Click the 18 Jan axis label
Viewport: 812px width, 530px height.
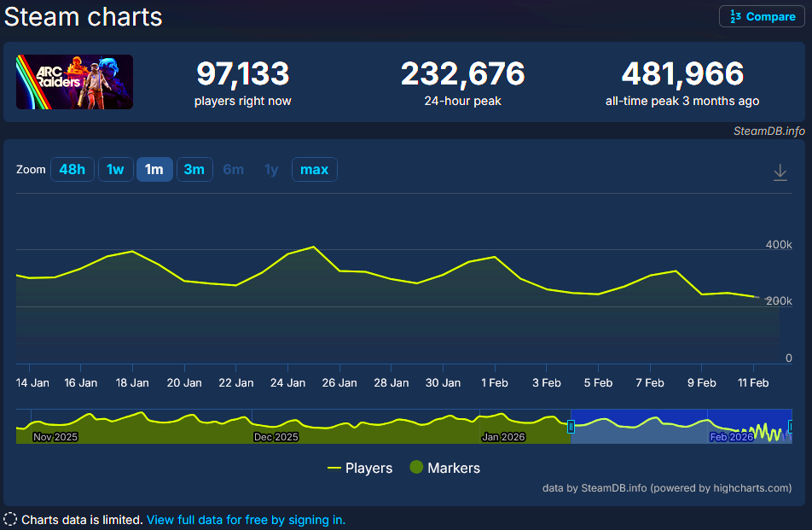coord(132,383)
